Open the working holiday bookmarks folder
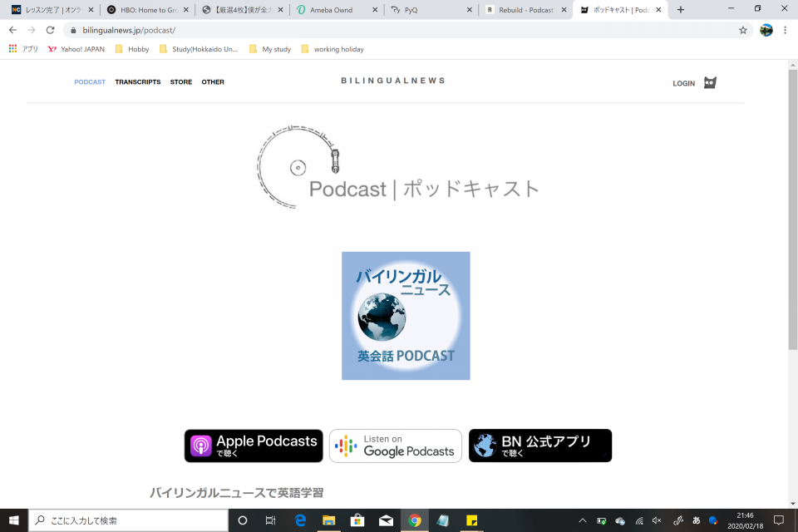The height and width of the screenshot is (532, 798). 332,49
